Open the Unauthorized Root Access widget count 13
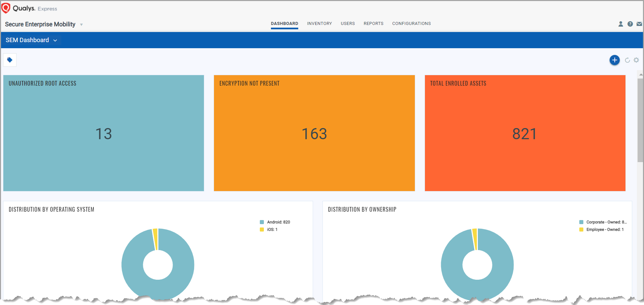644x305 pixels. (103, 134)
